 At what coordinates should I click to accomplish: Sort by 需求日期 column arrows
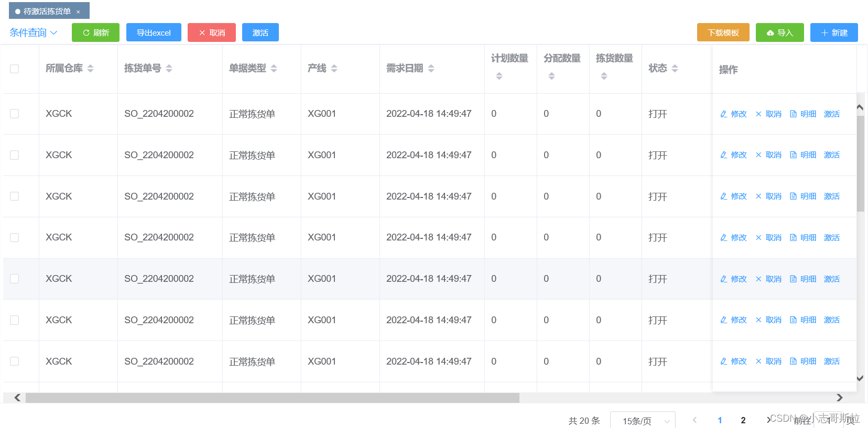pyautogui.click(x=431, y=68)
